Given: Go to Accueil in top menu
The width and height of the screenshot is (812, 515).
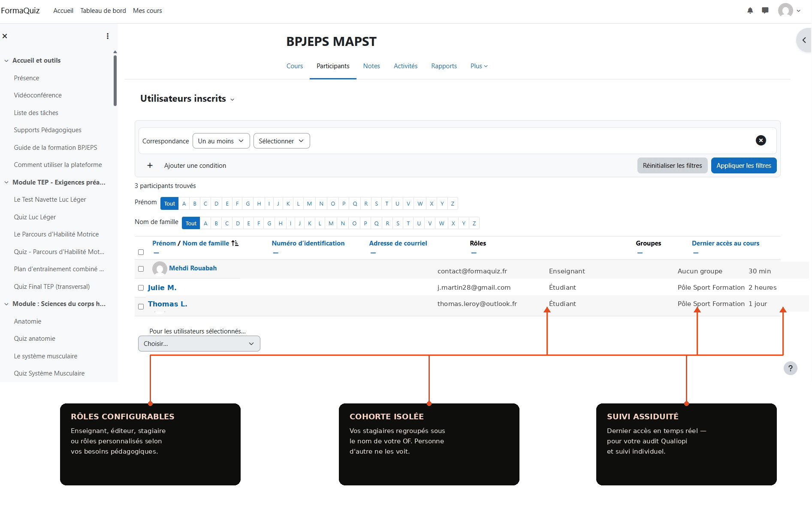Looking at the screenshot, I should point(63,10).
